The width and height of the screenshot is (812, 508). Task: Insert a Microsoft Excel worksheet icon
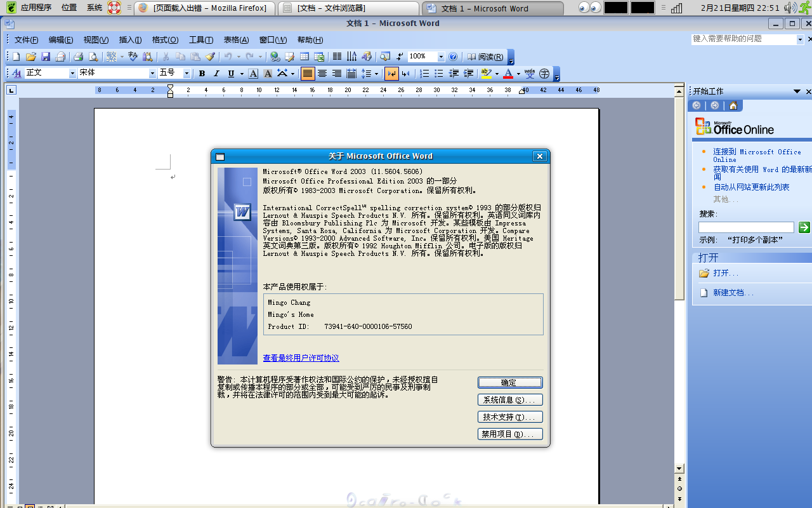pos(319,57)
